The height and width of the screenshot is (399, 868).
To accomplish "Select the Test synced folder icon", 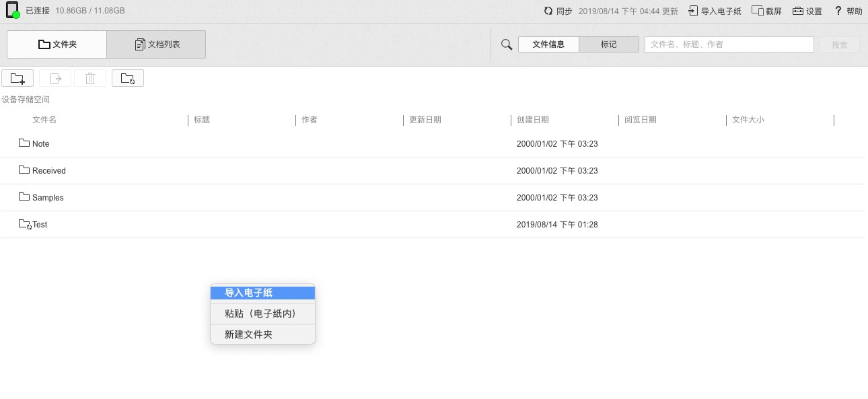I will tap(26, 224).
